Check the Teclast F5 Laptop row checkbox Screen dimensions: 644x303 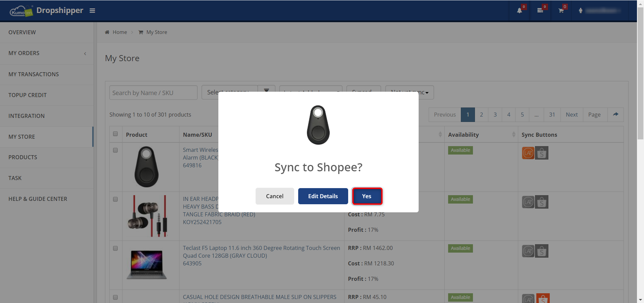click(x=115, y=248)
